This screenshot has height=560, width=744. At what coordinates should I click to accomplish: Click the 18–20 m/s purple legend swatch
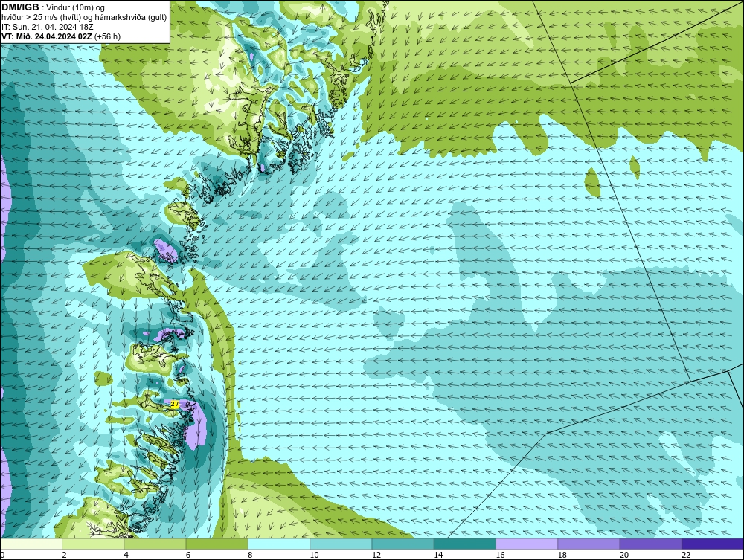coord(589,544)
